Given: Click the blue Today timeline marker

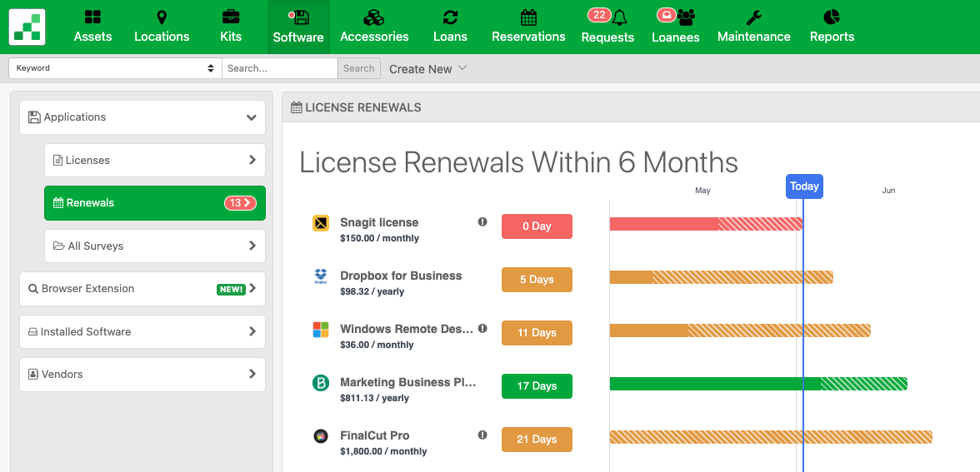Looking at the screenshot, I should point(803,186).
